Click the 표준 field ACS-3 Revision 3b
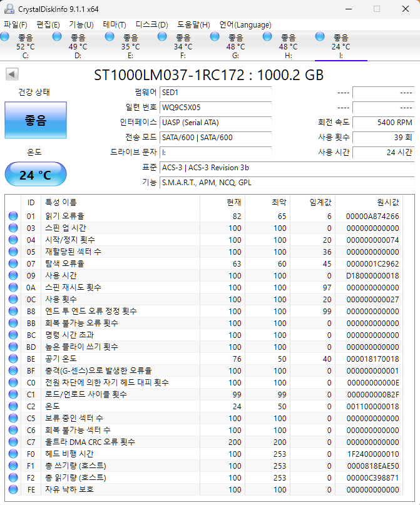The height and width of the screenshot is (505, 420). [287, 168]
